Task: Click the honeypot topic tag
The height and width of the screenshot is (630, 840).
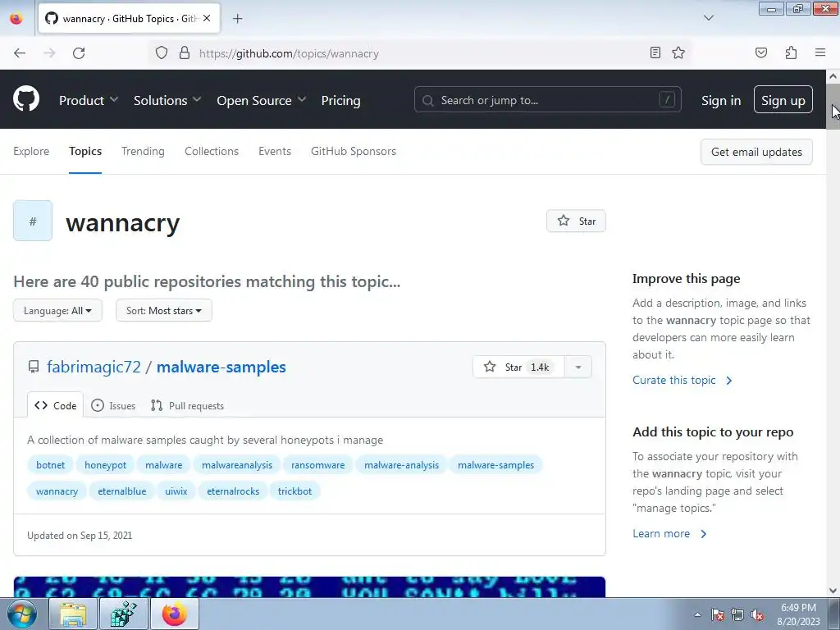Action: coord(106,465)
